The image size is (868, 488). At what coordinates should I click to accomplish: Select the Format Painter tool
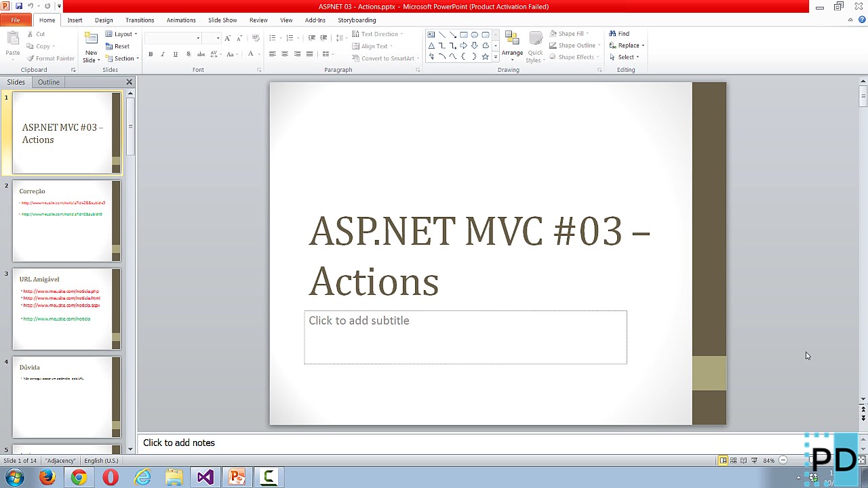point(51,58)
